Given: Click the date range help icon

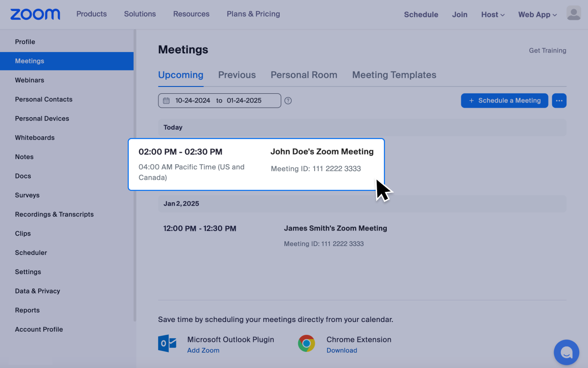Looking at the screenshot, I should pyautogui.click(x=288, y=101).
